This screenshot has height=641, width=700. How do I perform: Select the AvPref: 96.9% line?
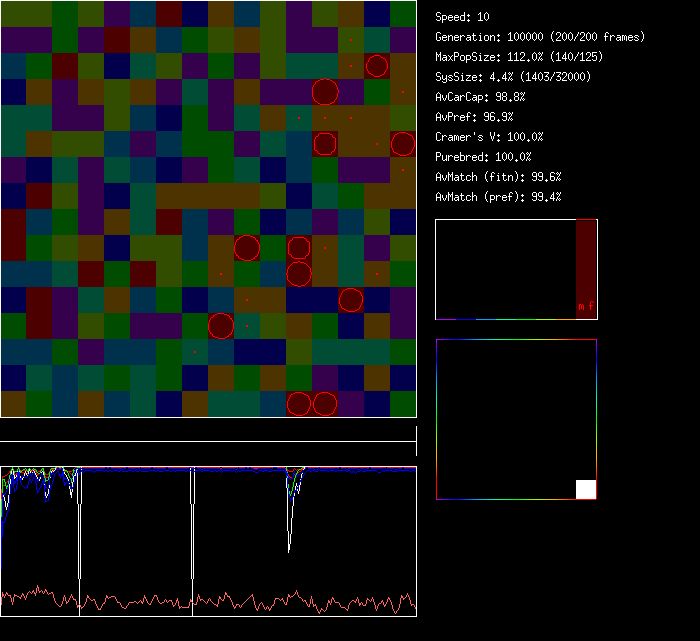[x=474, y=117]
